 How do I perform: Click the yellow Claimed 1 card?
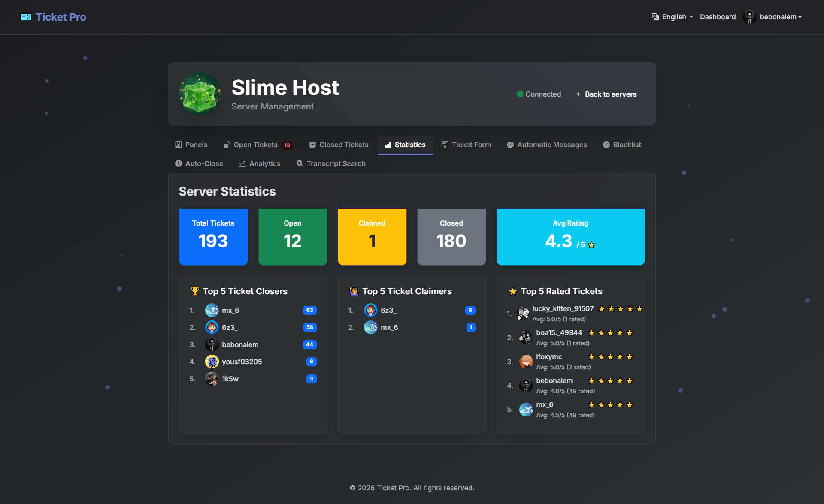372,237
